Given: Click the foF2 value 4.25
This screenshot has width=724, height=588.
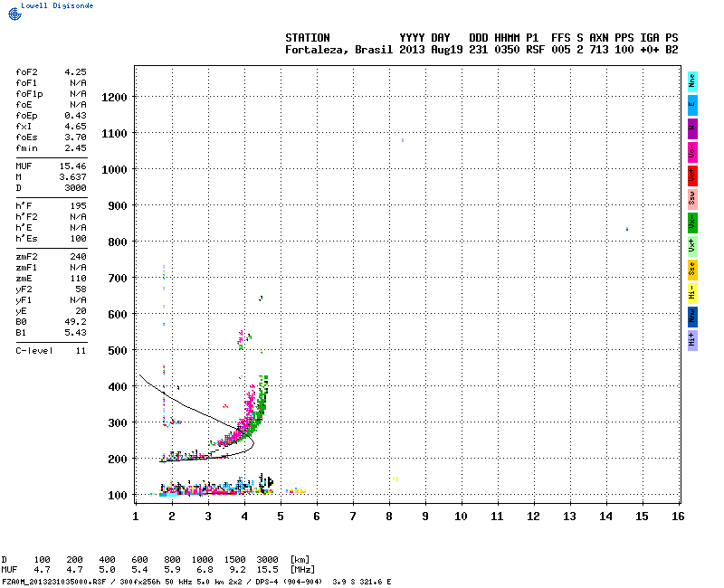Looking at the screenshot, I should [75, 72].
